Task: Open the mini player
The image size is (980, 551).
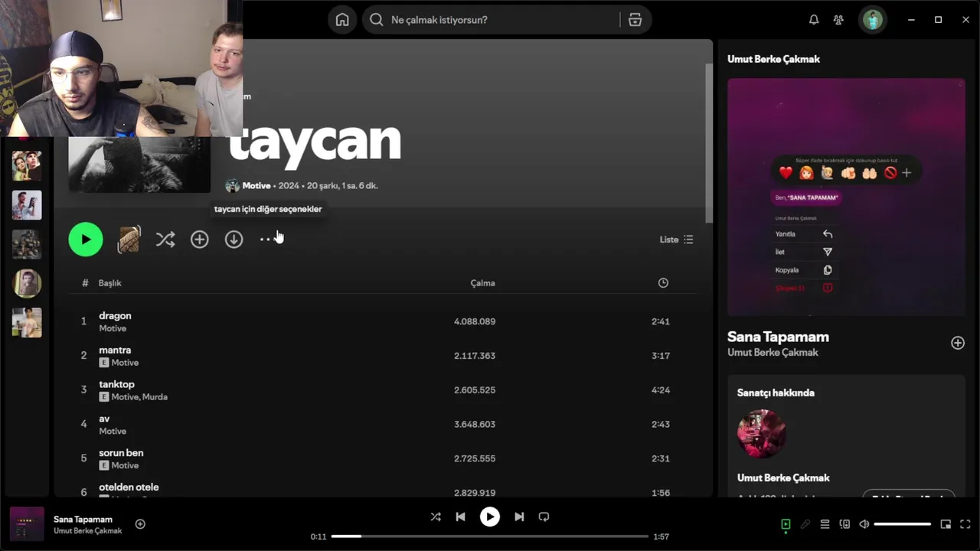Action: pyautogui.click(x=946, y=524)
